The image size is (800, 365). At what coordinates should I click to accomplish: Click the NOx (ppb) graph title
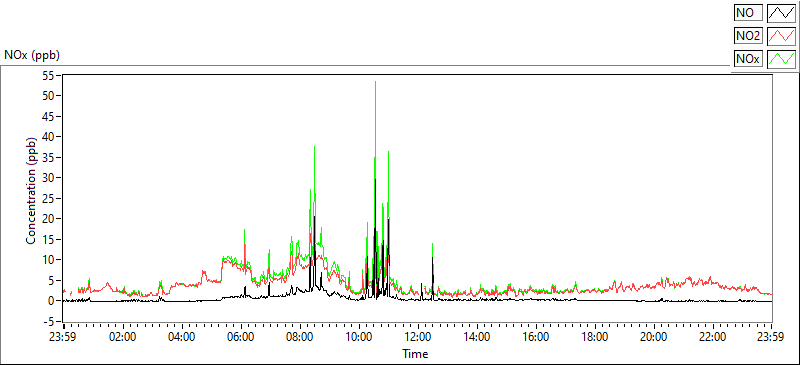click(32, 55)
